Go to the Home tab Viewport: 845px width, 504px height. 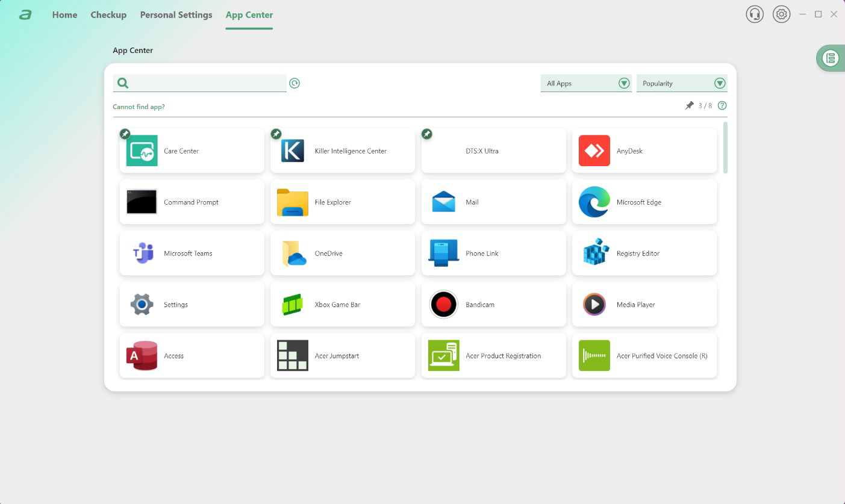(64, 14)
